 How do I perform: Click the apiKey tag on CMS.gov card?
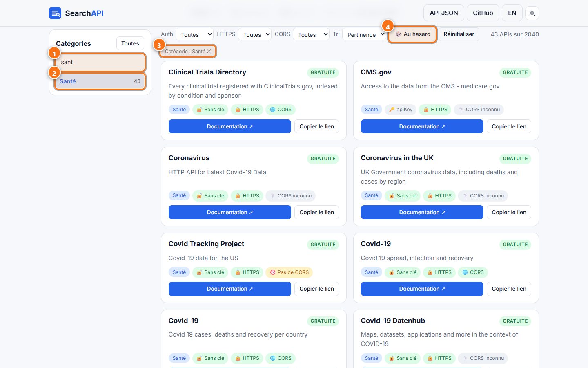pos(401,110)
